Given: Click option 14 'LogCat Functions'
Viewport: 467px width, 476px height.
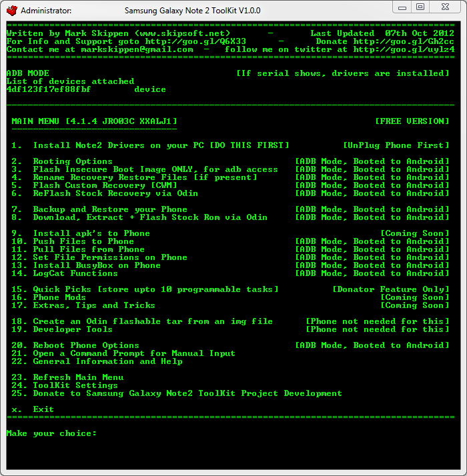Looking at the screenshot, I should point(65,273).
